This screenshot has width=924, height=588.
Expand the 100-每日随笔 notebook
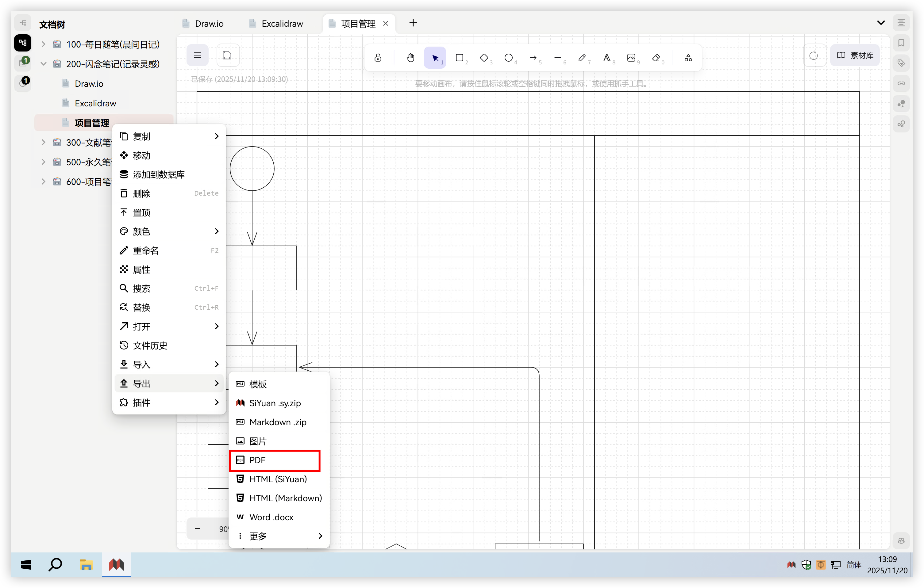[x=43, y=44]
